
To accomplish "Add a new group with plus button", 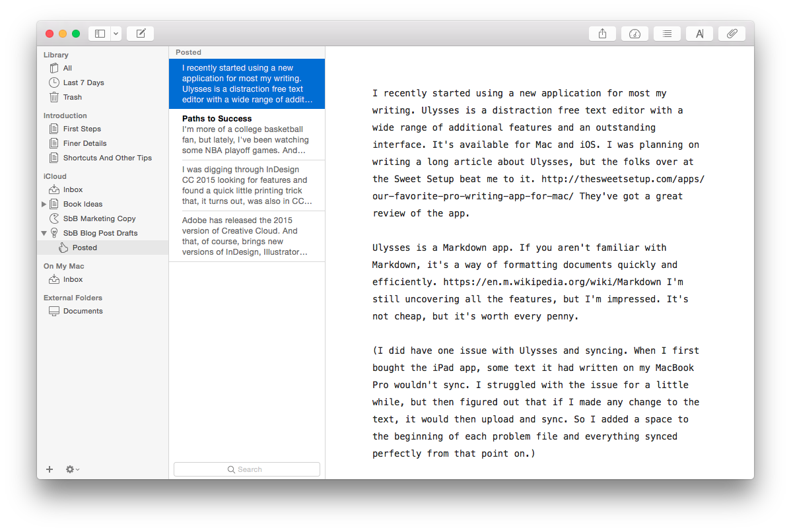I will click(x=50, y=469).
